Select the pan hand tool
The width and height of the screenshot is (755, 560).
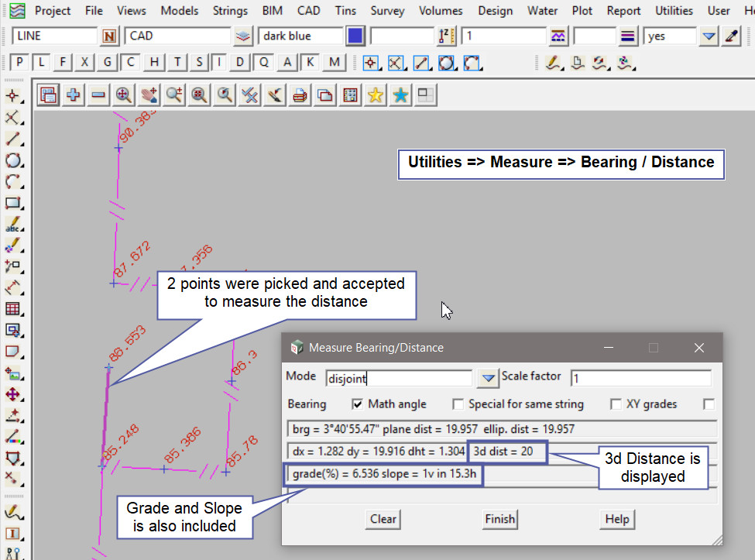(149, 94)
